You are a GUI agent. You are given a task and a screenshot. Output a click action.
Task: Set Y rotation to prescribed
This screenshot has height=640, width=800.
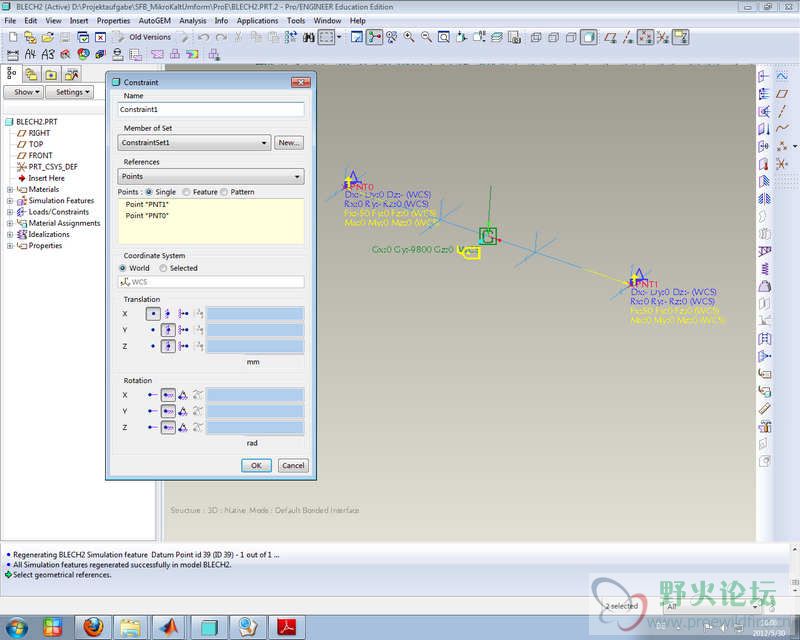[x=183, y=411]
